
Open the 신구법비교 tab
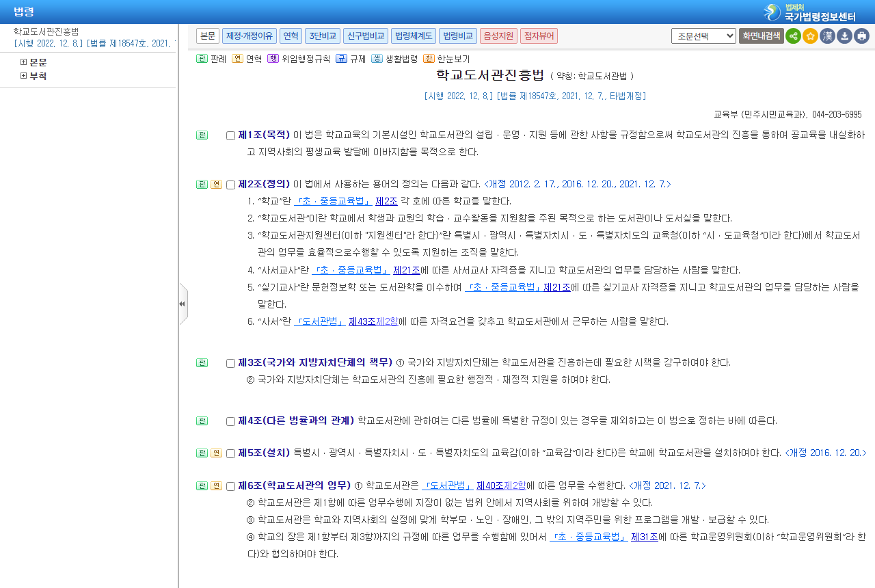tap(366, 36)
